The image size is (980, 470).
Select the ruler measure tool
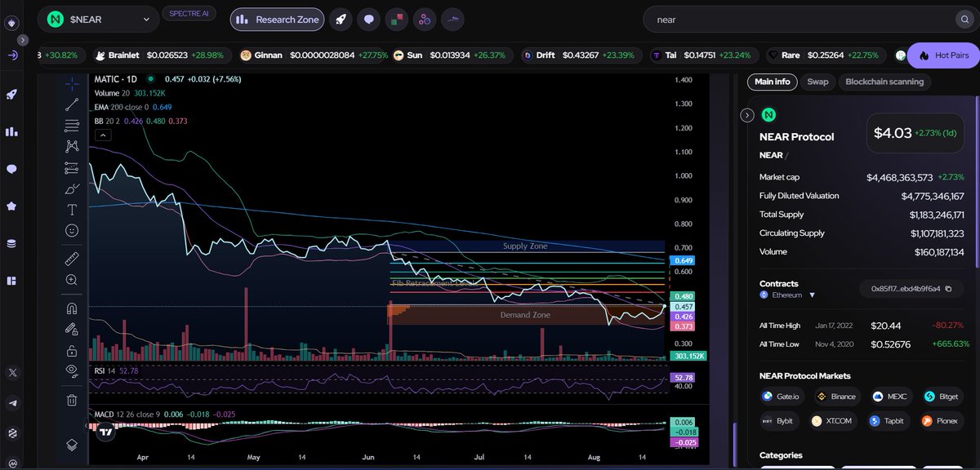[x=72, y=259]
